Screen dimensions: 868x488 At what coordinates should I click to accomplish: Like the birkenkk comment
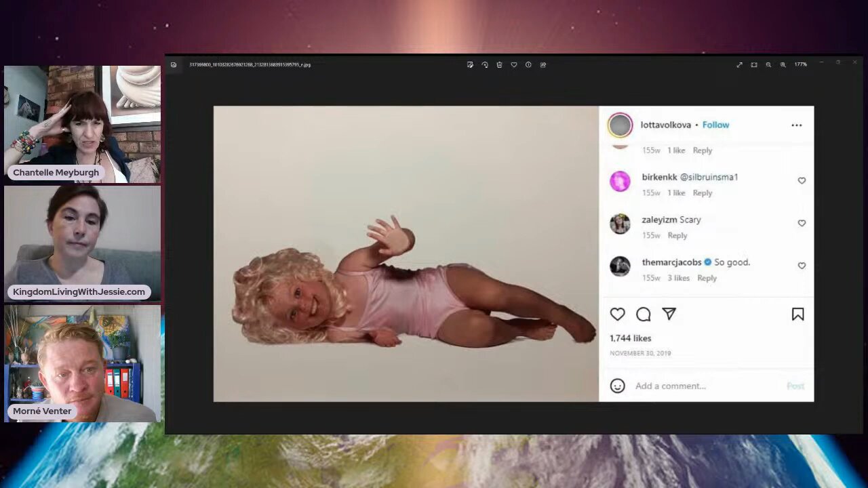[x=802, y=180]
